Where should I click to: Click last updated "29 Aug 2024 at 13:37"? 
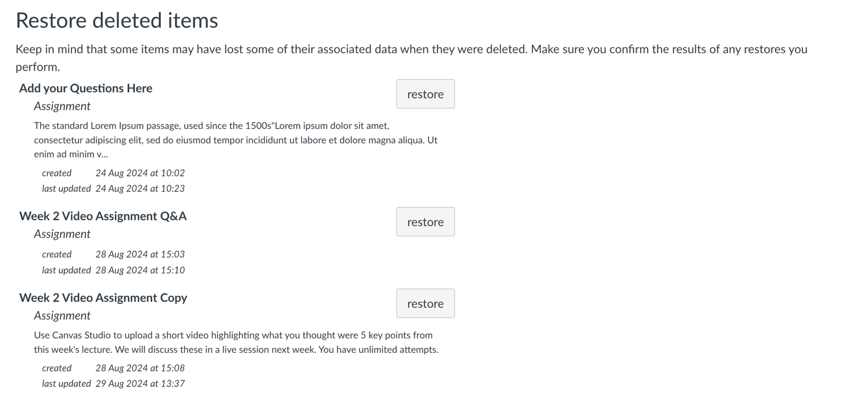(x=140, y=383)
